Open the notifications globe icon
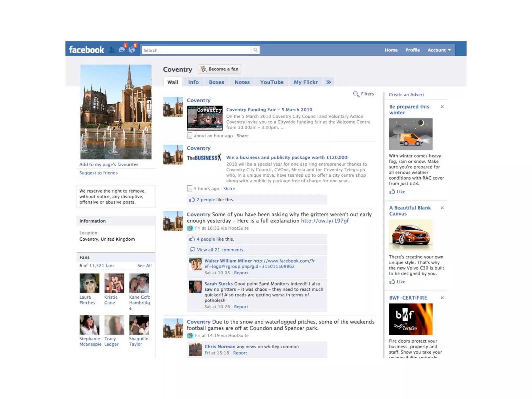532x399 pixels. pos(132,50)
